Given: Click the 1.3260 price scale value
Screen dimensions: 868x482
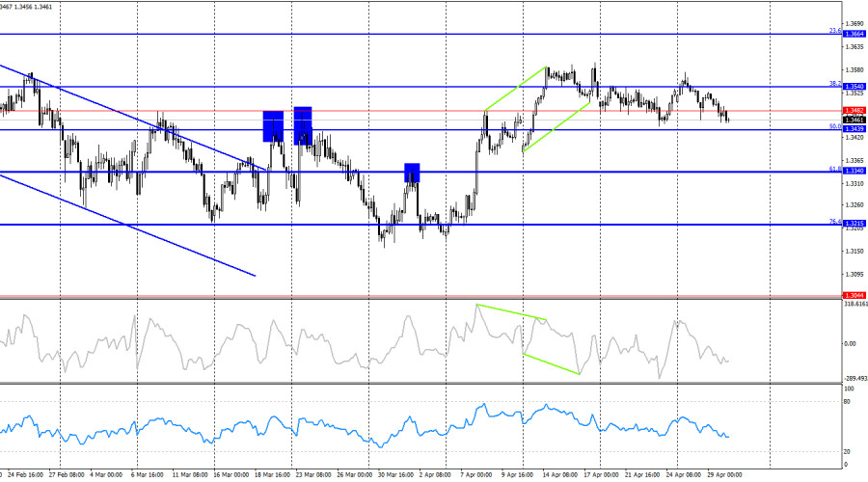Looking at the screenshot, I should pos(854,204).
